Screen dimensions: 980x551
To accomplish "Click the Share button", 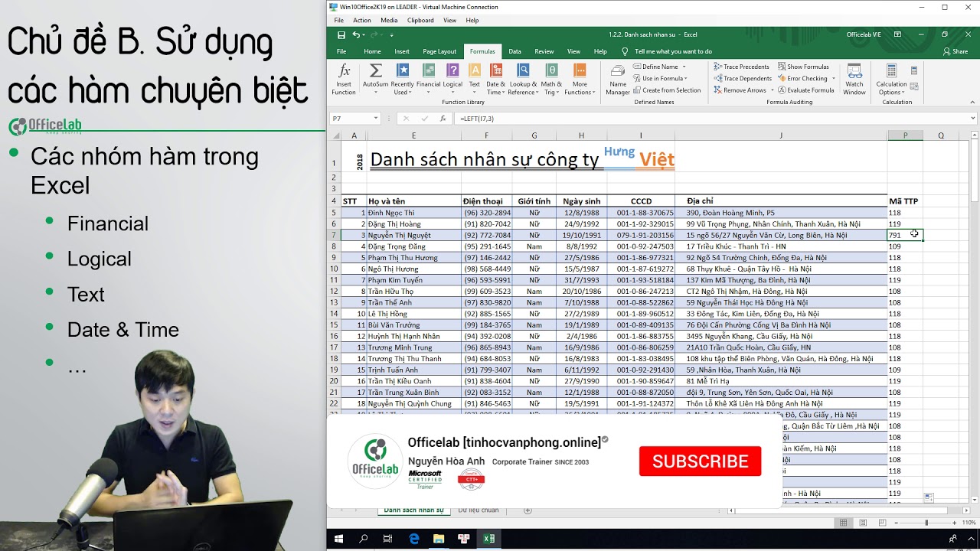I will pos(955,51).
